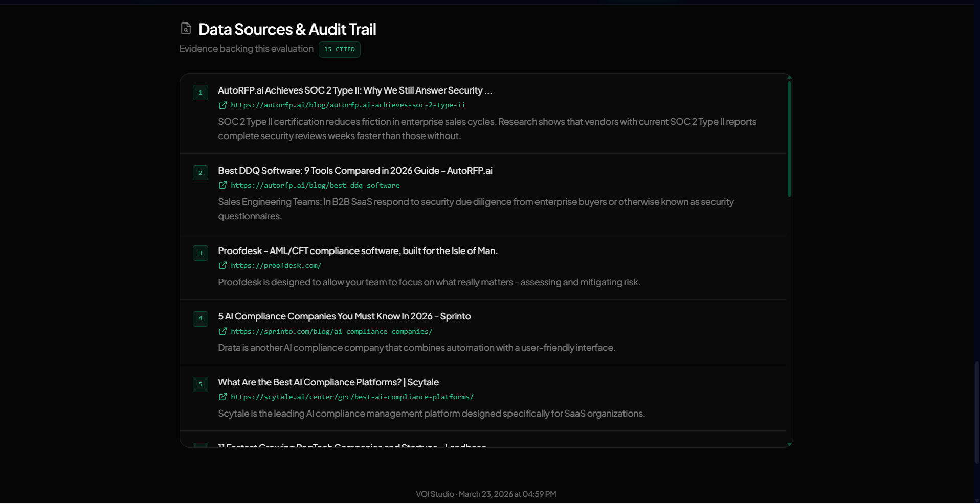Click the 'Data Sources & Audit Trail' heading
This screenshot has height=504, width=980.
click(x=287, y=29)
